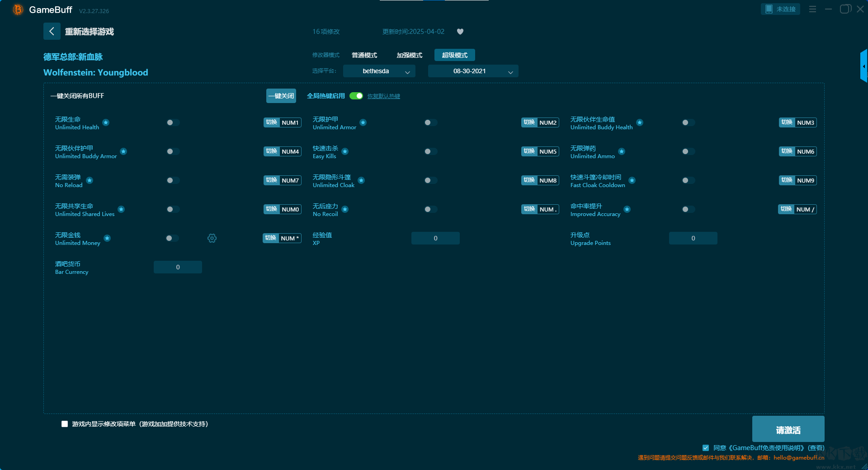
Task: Click star icon next to Unlimited Ammo
Action: (622, 151)
